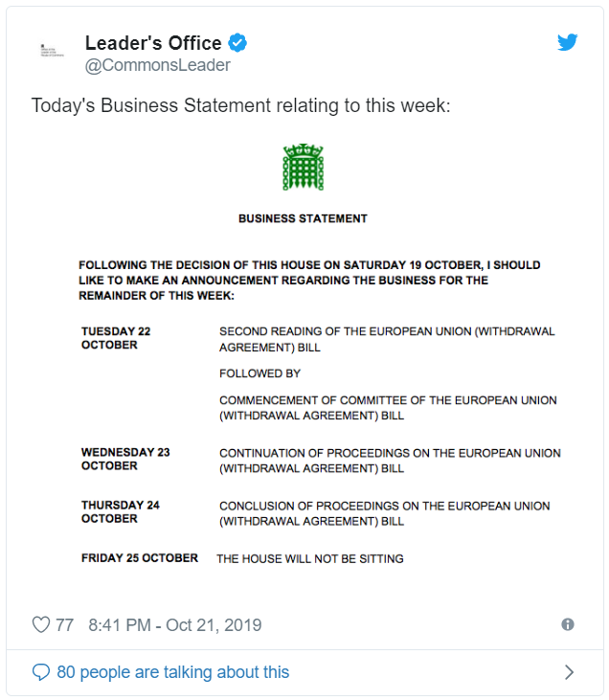This screenshot has height=700, width=609.
Task: Open the Leader's Office profile name
Action: click(x=153, y=43)
